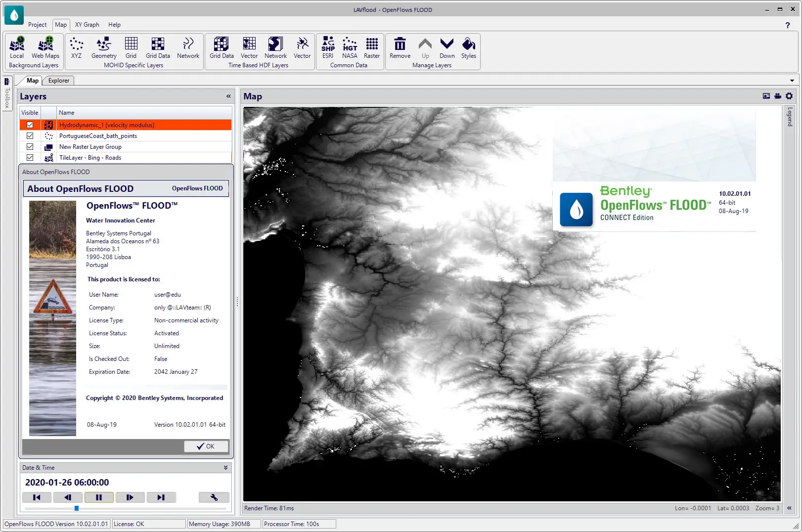Collapse the map status bar arrow

[789, 508]
